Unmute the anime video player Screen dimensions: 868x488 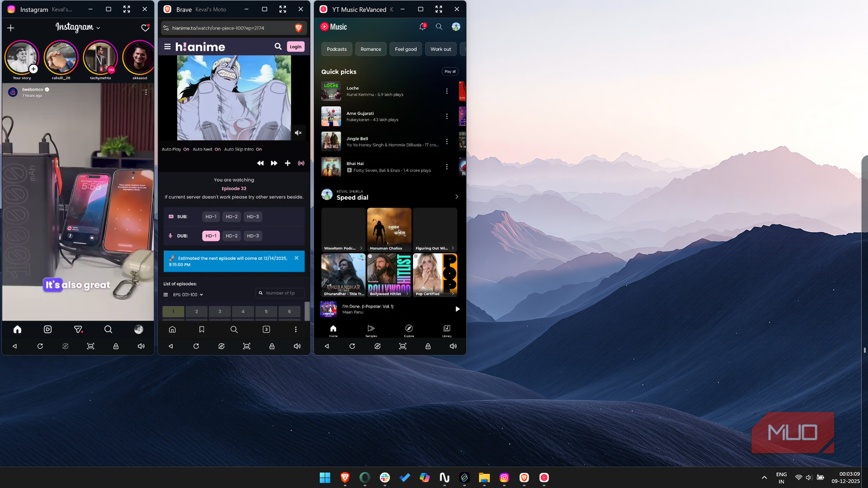coord(298,133)
